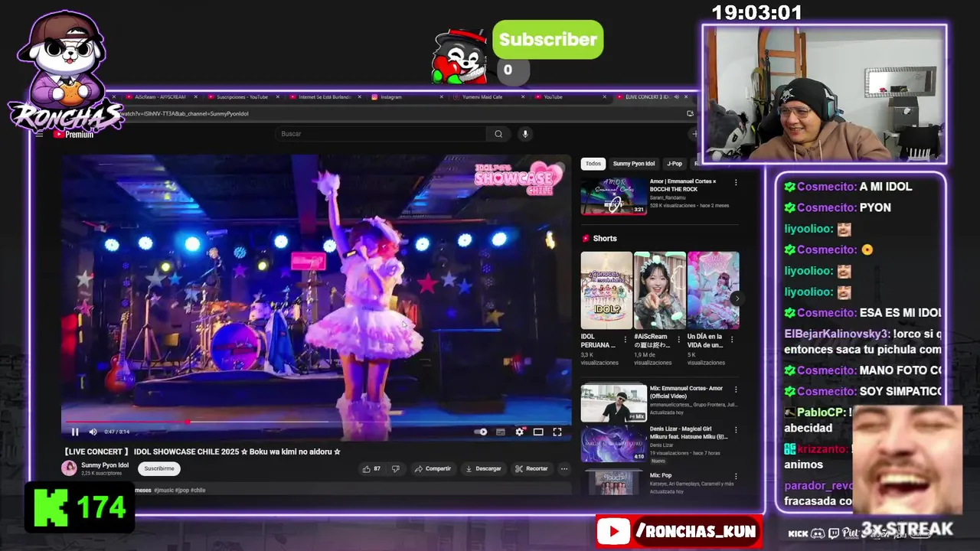
Task: Go to YouTube Premium home logo
Action: point(73,135)
